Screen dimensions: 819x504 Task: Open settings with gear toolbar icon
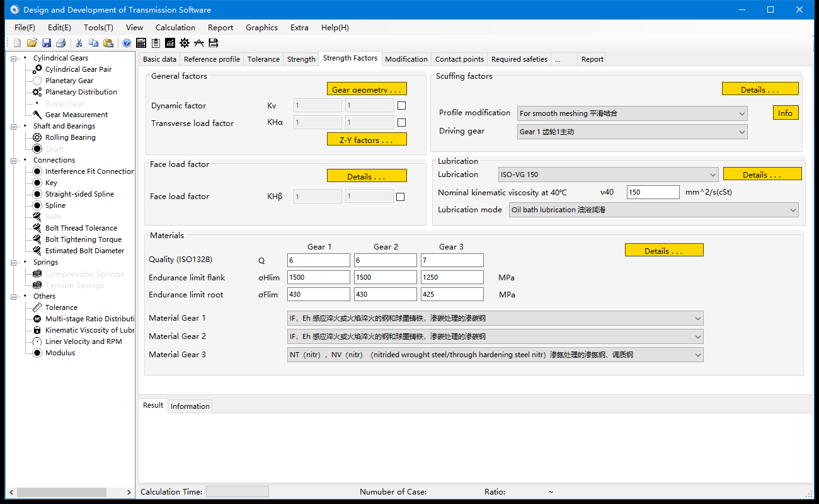click(185, 43)
